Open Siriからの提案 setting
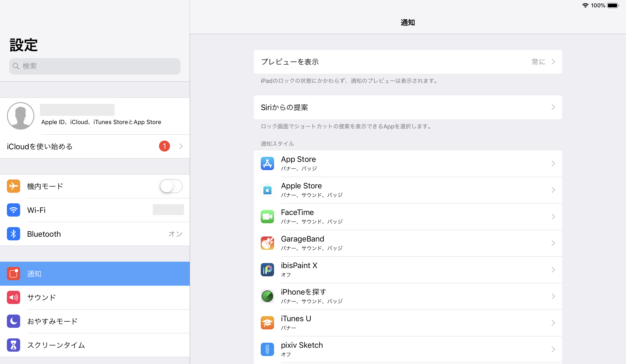 [408, 107]
